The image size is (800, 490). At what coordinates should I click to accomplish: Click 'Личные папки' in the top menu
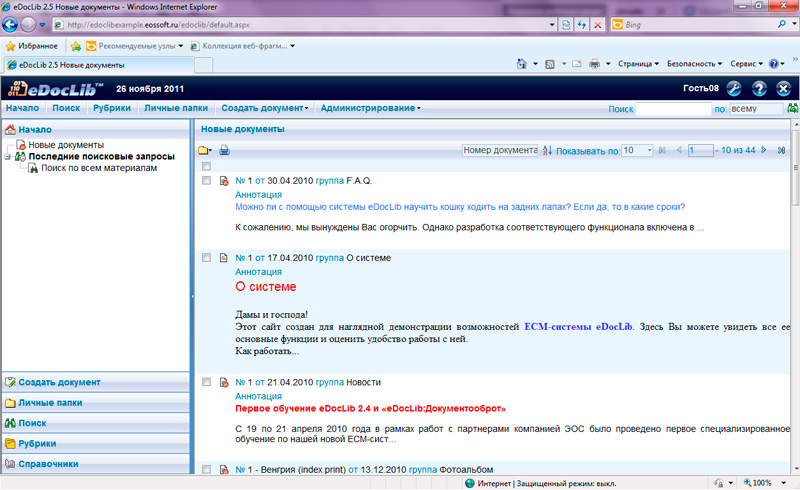click(176, 108)
